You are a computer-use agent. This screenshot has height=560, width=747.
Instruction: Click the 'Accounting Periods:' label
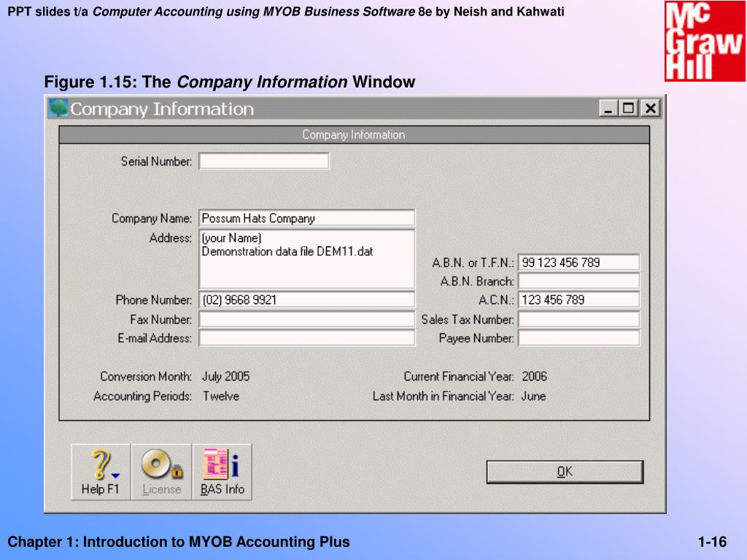pyautogui.click(x=142, y=396)
